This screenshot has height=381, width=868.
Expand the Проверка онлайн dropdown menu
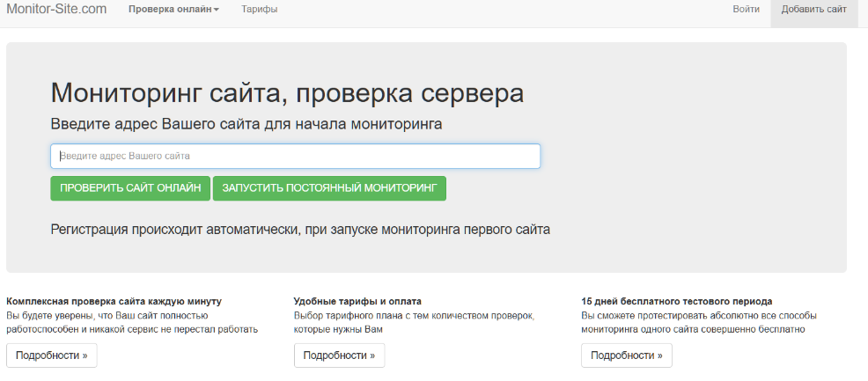coord(173,10)
